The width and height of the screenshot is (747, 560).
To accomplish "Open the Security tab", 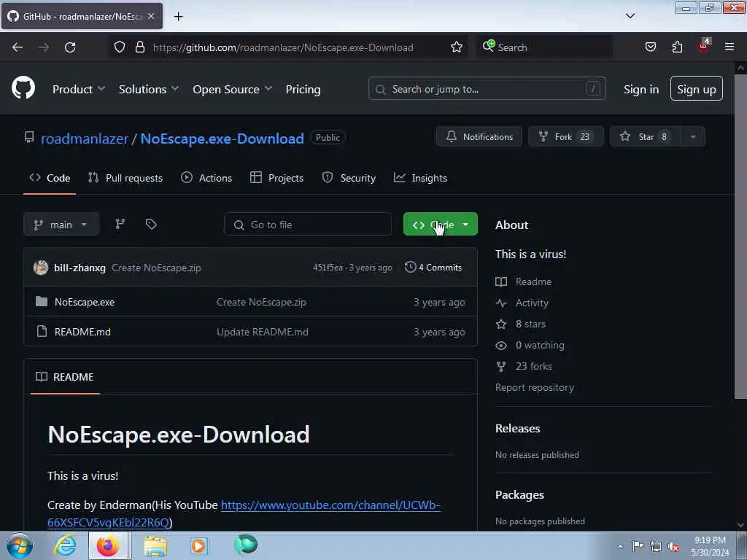I will (349, 178).
